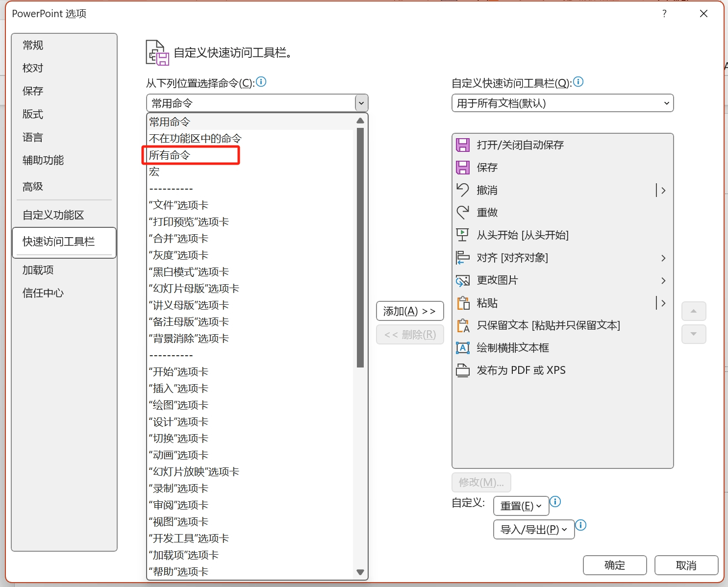Choose 所有命令 from the list
Viewport: 728px width, 587px height.
click(x=250, y=155)
